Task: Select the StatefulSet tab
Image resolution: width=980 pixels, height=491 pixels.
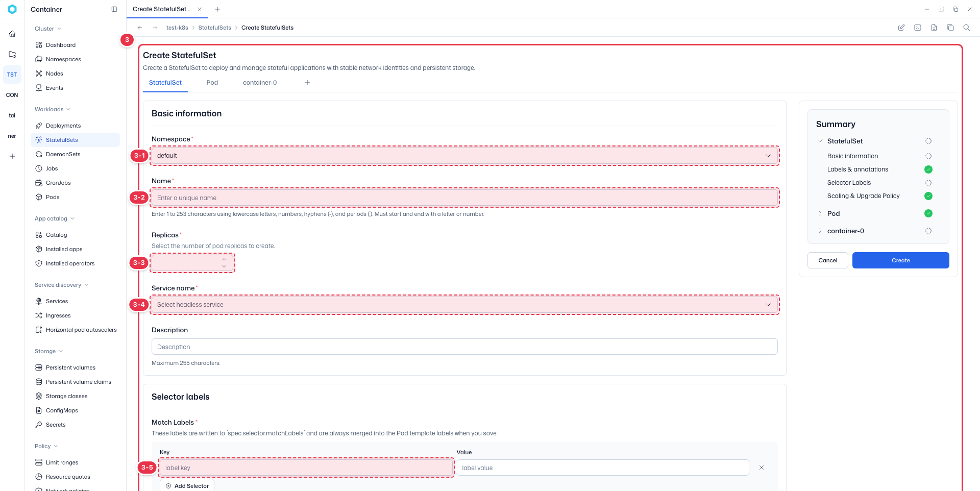Action: 165,83
